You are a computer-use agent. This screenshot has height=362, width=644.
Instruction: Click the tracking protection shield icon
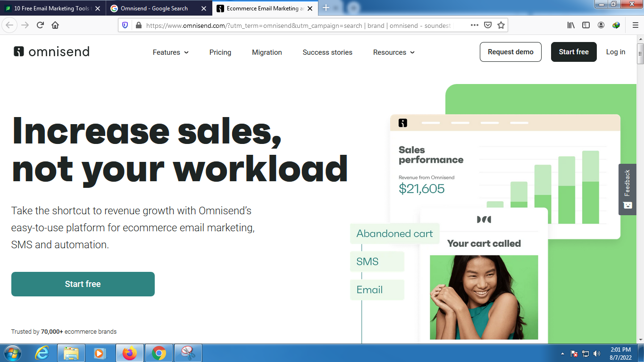(125, 25)
